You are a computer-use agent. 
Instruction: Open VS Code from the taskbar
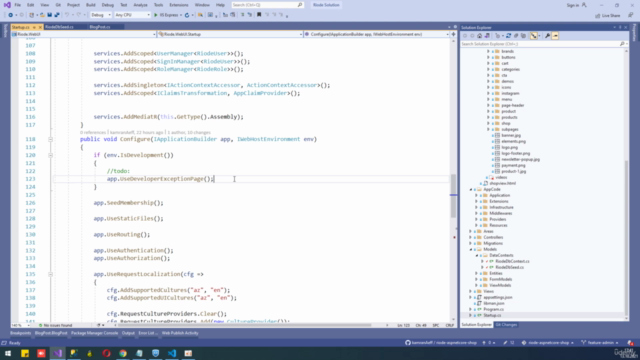172,353
